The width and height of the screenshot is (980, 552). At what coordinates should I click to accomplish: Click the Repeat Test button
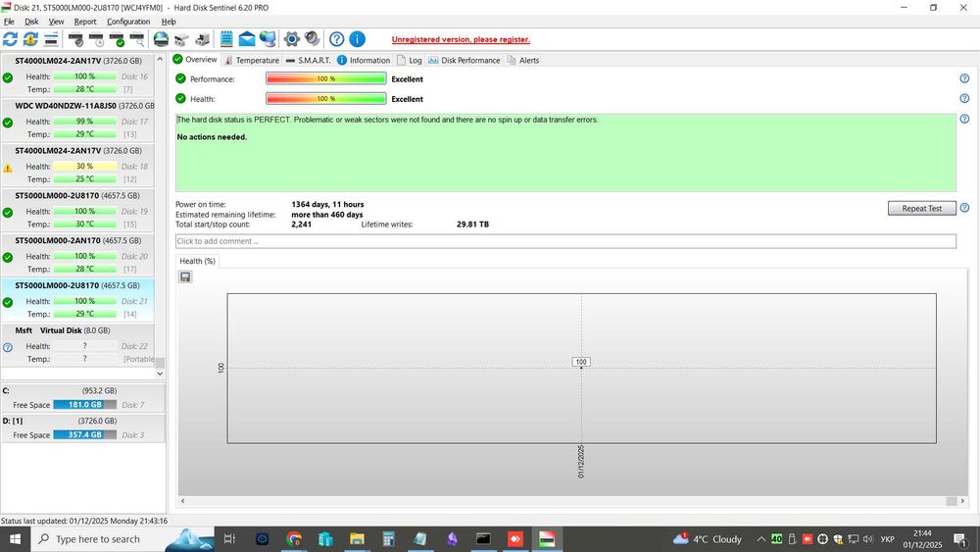(922, 208)
